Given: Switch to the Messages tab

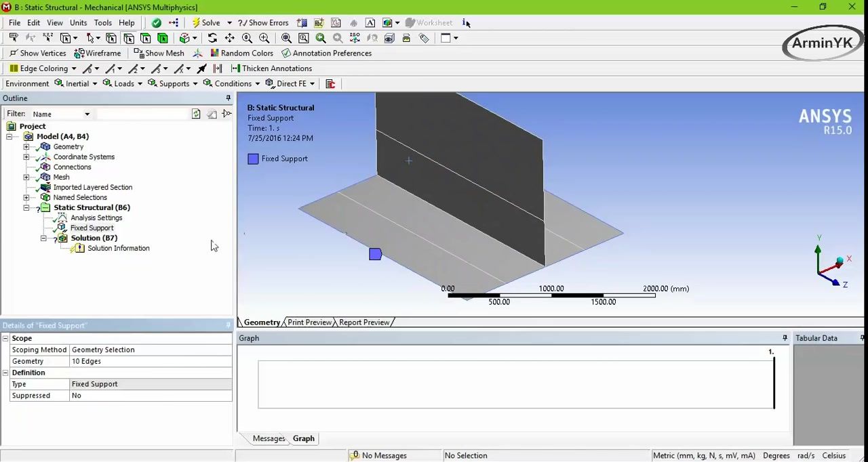Looking at the screenshot, I should [x=269, y=438].
